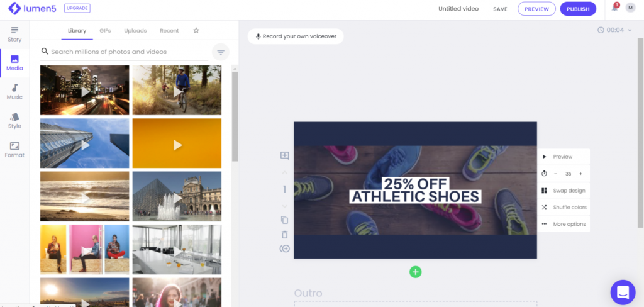644x307 pixels.
Task: Select the solid orange video thumbnail
Action: (x=177, y=143)
